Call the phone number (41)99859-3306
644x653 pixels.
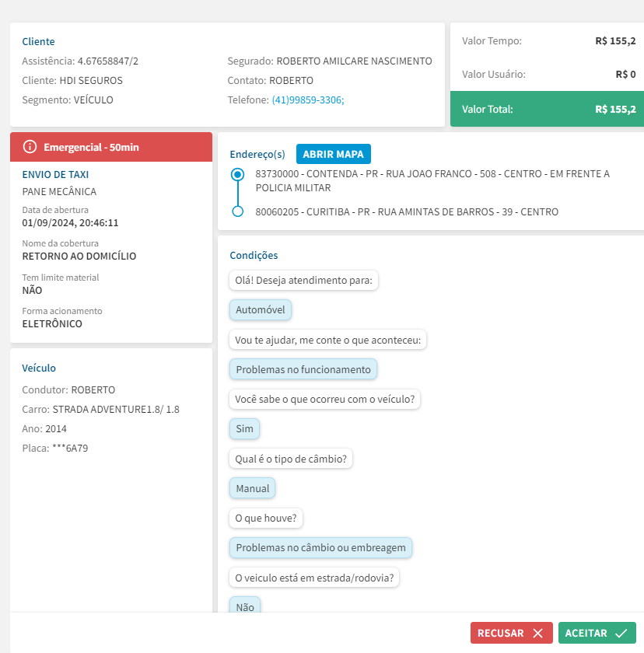pos(307,100)
